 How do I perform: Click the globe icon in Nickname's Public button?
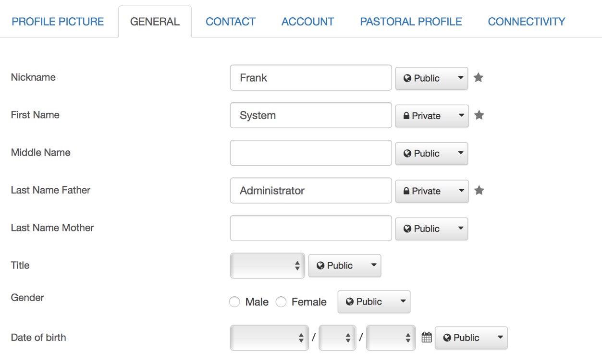click(407, 78)
